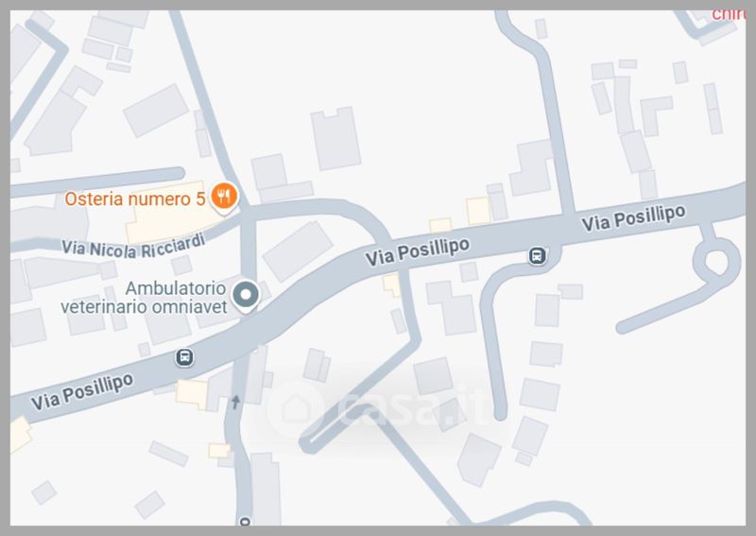Click the small roundabout circle on the right
Screen dimensions: 756x536
click(716, 261)
